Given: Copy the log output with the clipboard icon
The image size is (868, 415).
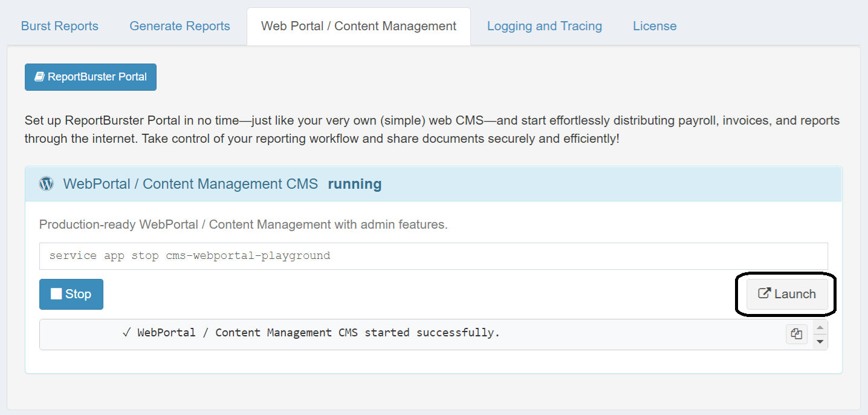Looking at the screenshot, I should coord(797,334).
